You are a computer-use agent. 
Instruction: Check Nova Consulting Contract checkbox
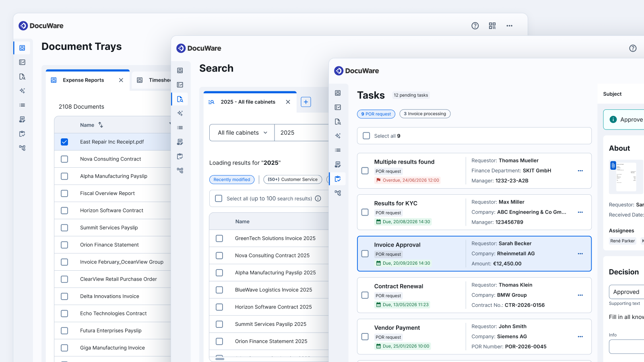64,159
